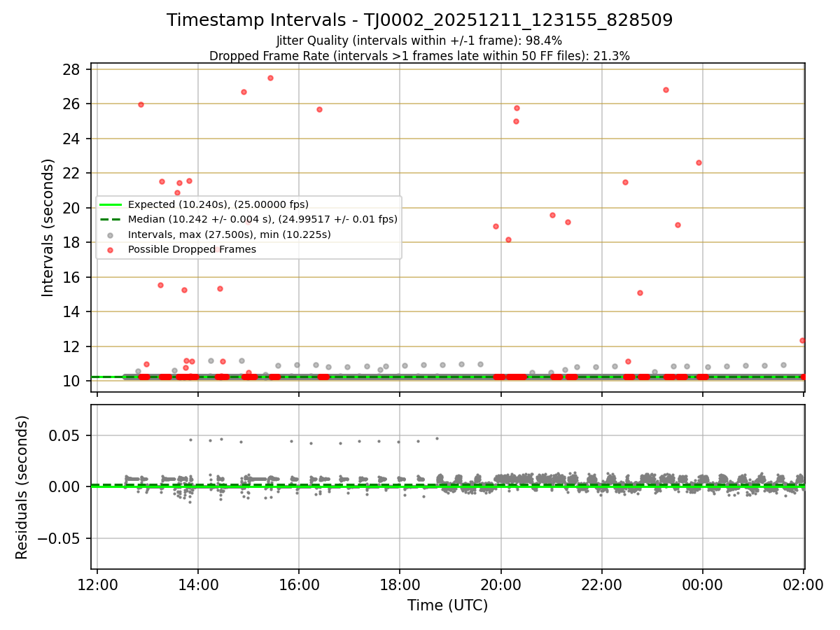
Task: Click the '22:00' x-axis tick label
Action: [601, 584]
